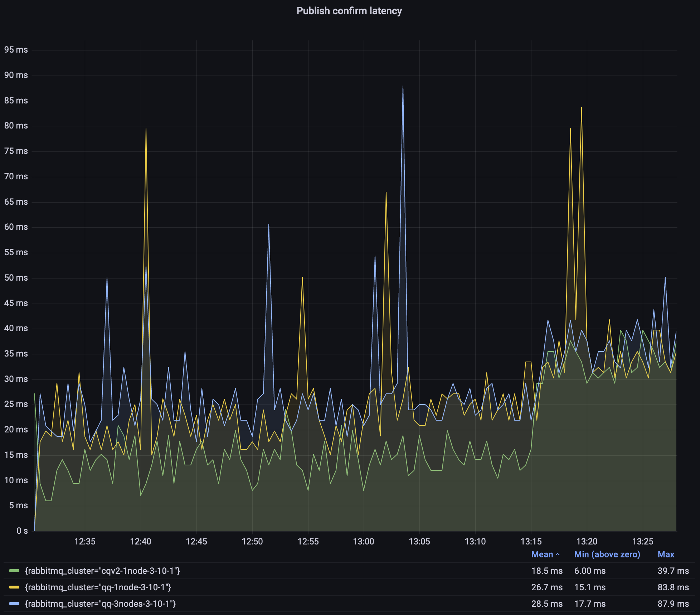
Task: Click the 12:40 x-axis time label
Action: [140, 541]
